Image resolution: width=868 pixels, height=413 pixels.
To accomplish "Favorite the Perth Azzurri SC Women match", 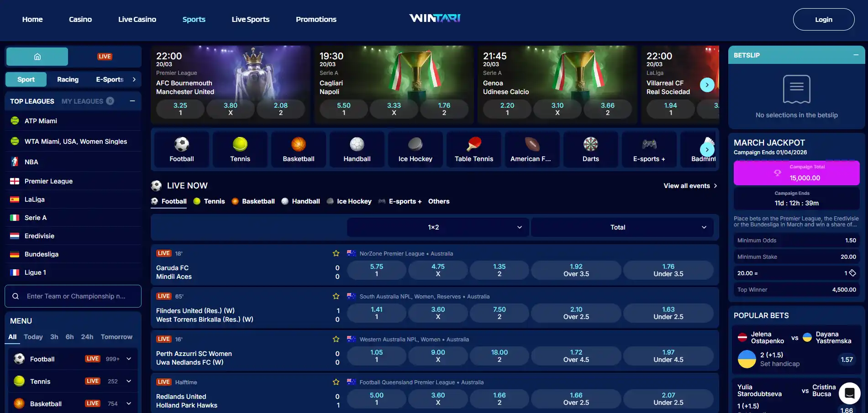I will click(x=336, y=339).
